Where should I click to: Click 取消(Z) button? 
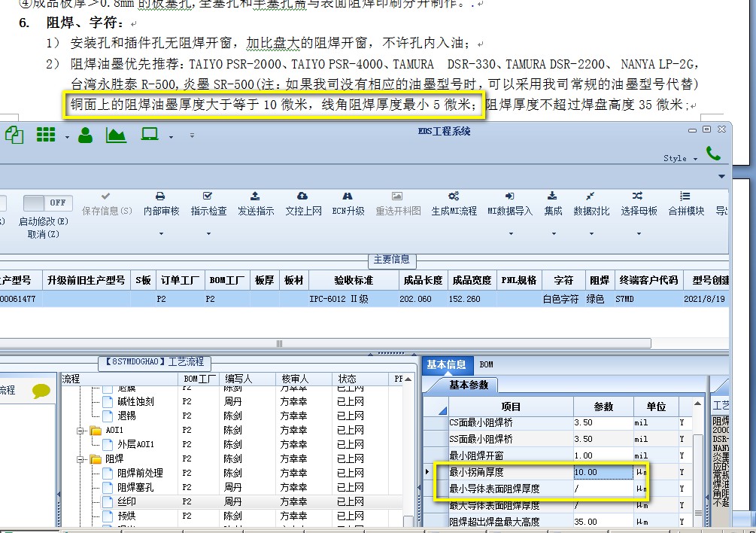44,234
